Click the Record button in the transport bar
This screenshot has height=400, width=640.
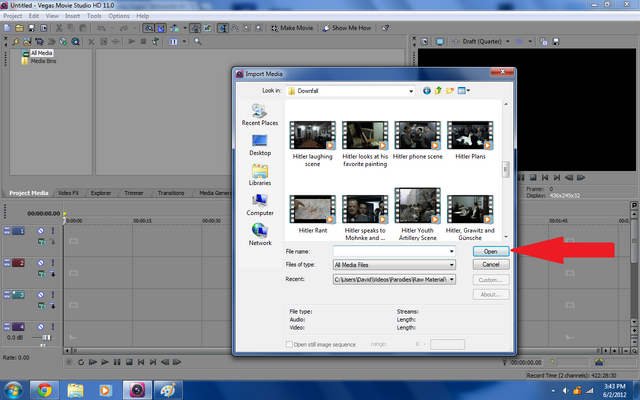click(69, 362)
